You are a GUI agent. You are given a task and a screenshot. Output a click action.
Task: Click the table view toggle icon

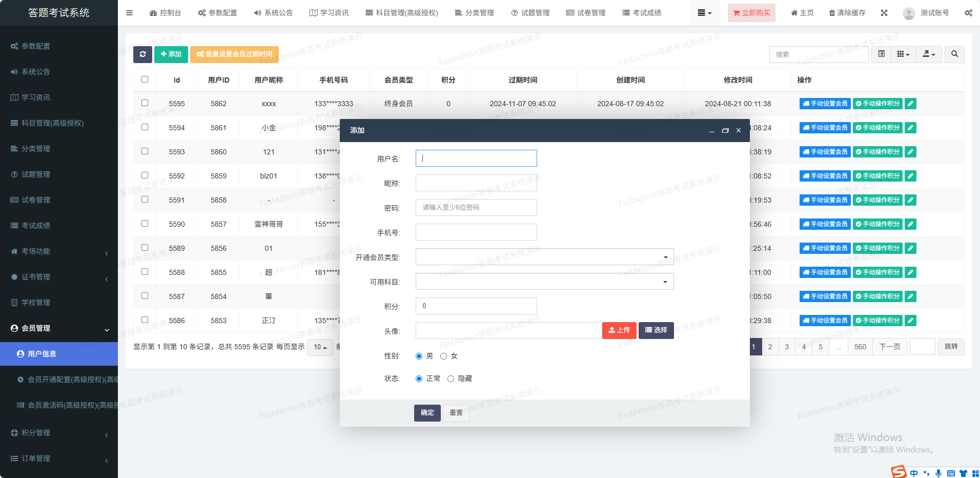point(882,54)
